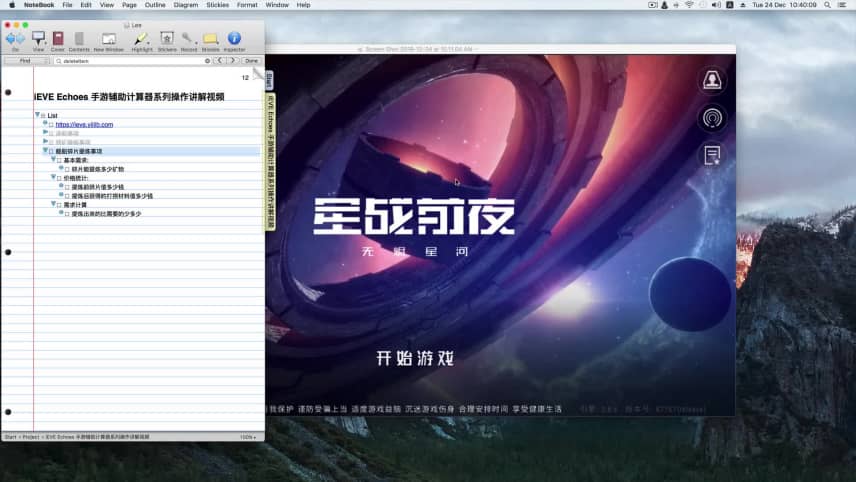
Task: Toggle checkbox on the 基本需求 row
Action: 60,160
